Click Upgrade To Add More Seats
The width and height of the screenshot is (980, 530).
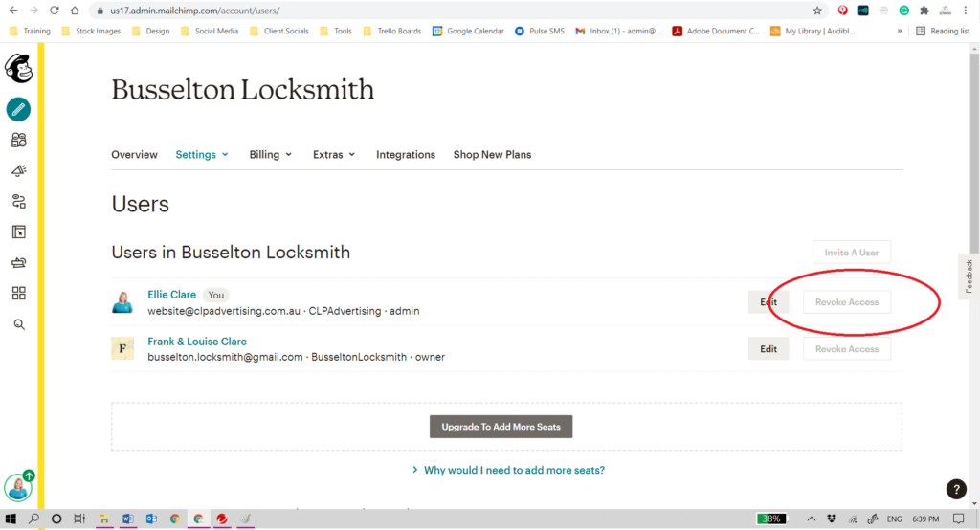click(501, 427)
